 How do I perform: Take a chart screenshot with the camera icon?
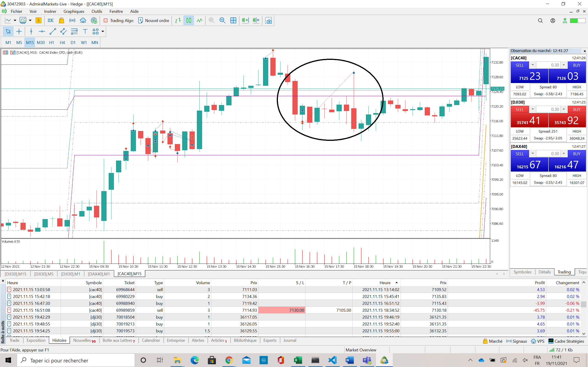tap(268, 21)
